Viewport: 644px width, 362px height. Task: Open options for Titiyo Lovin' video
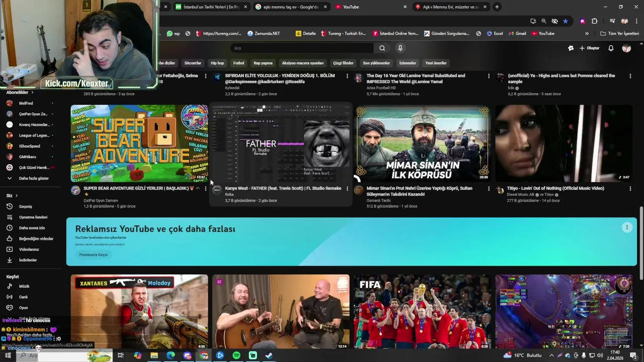click(630, 189)
